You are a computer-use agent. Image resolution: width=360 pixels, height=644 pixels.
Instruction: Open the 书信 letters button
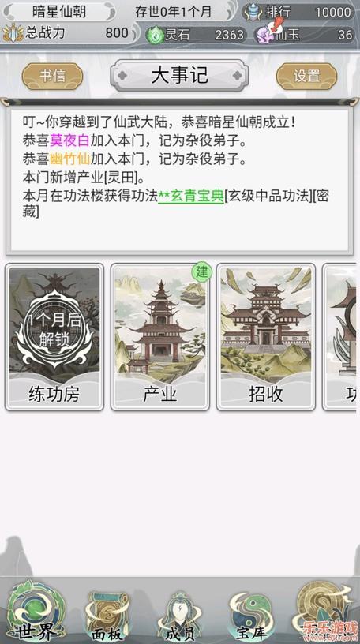(x=53, y=77)
